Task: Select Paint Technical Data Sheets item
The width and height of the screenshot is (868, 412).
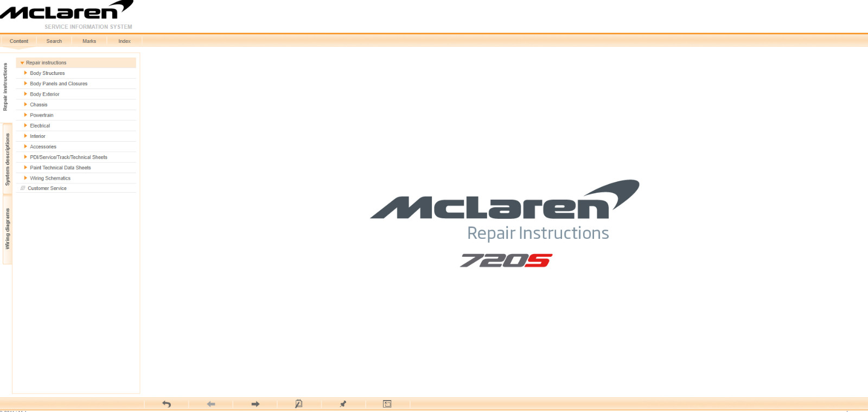Action: [60, 168]
